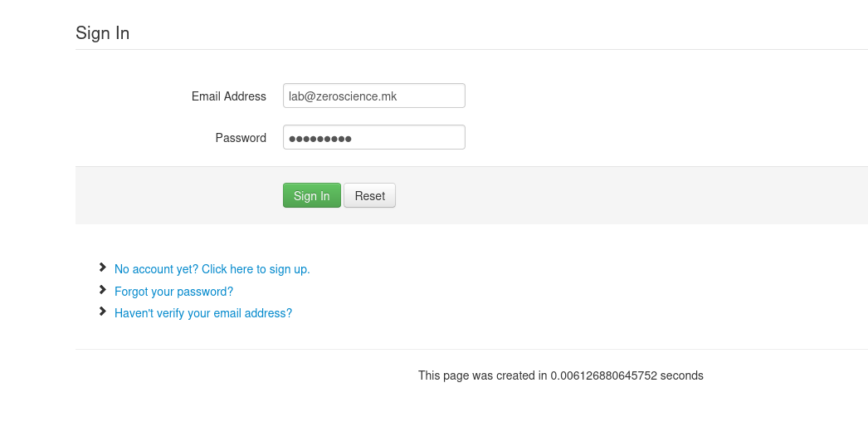This screenshot has height=427, width=868.
Task: Focus the Email Address input field
Action: (x=374, y=96)
